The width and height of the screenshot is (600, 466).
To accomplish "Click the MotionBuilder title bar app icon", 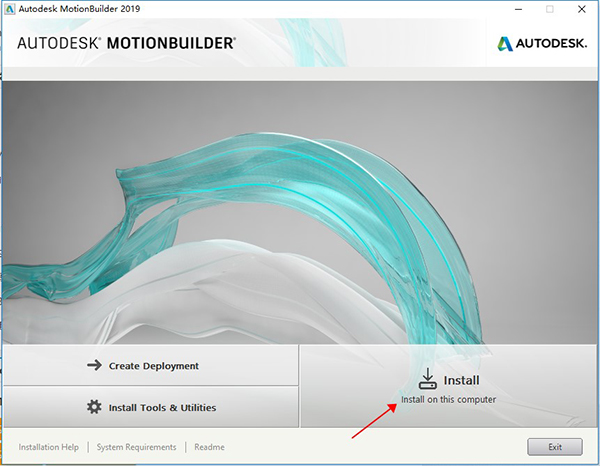I will pos(10,9).
